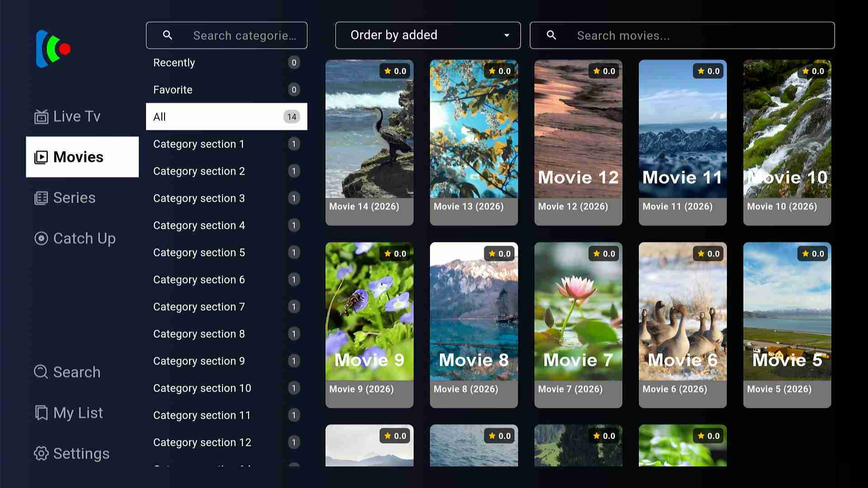Click the star rating badge on Movie 5
This screenshot has width=868, height=488.
pyautogui.click(x=813, y=253)
